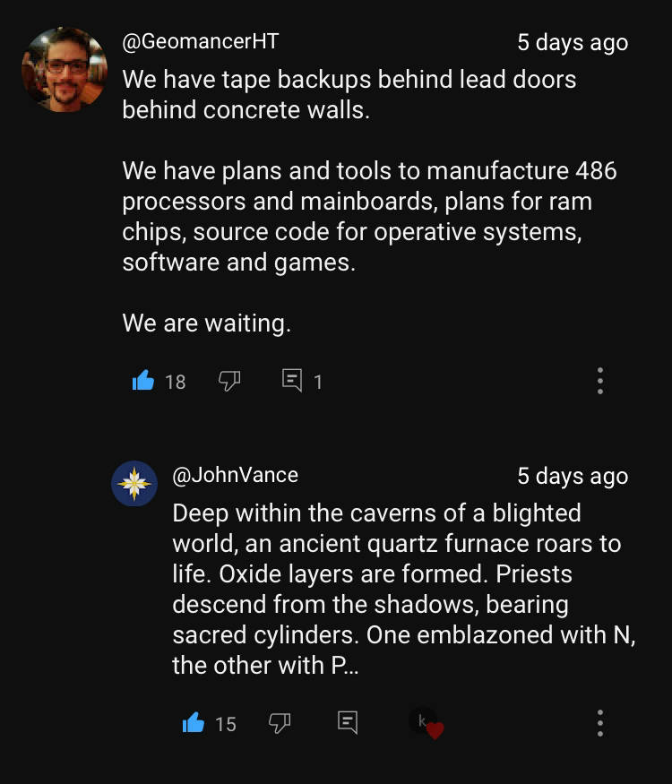The width and height of the screenshot is (672, 784).
Task: Open GeomancerHT's profile picture
Action: pyautogui.click(x=64, y=70)
